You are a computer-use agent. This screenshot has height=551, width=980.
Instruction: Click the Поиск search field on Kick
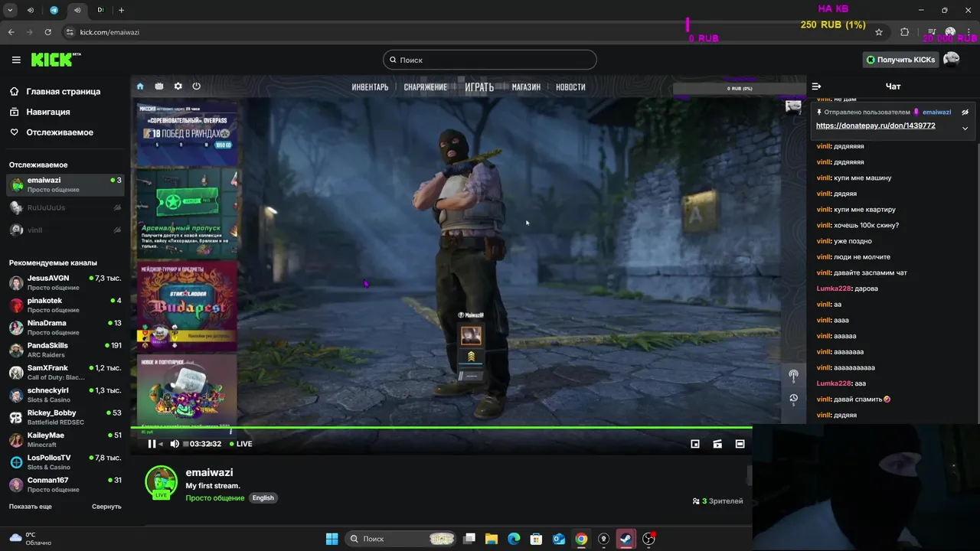pos(490,60)
